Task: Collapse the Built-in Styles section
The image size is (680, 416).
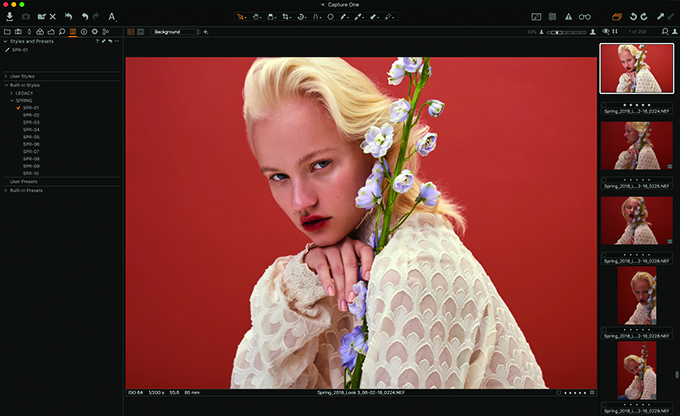Action: [6, 85]
